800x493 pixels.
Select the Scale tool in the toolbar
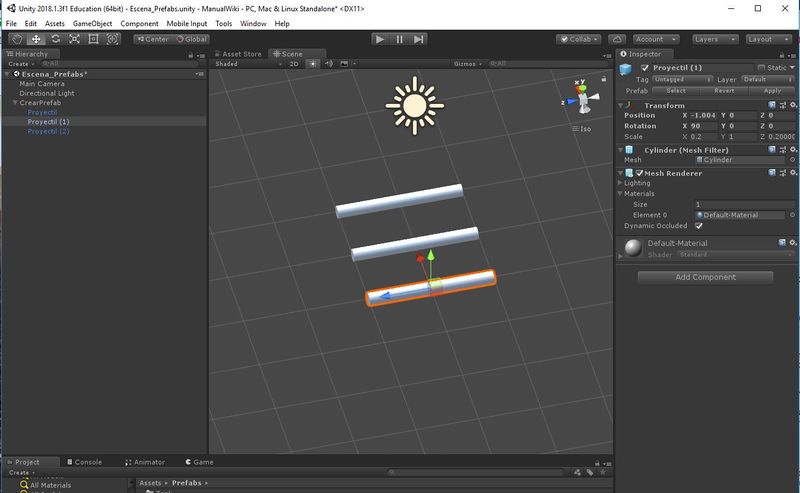(74, 39)
